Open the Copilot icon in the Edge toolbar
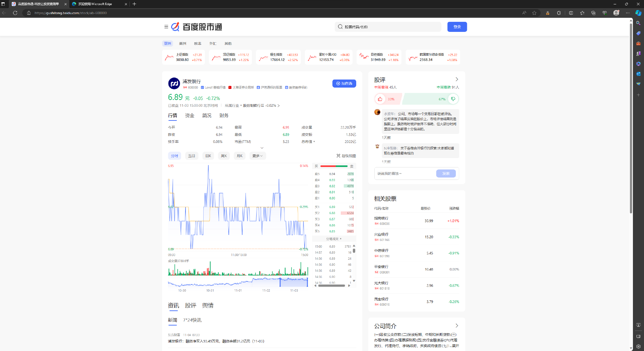 (x=638, y=13)
